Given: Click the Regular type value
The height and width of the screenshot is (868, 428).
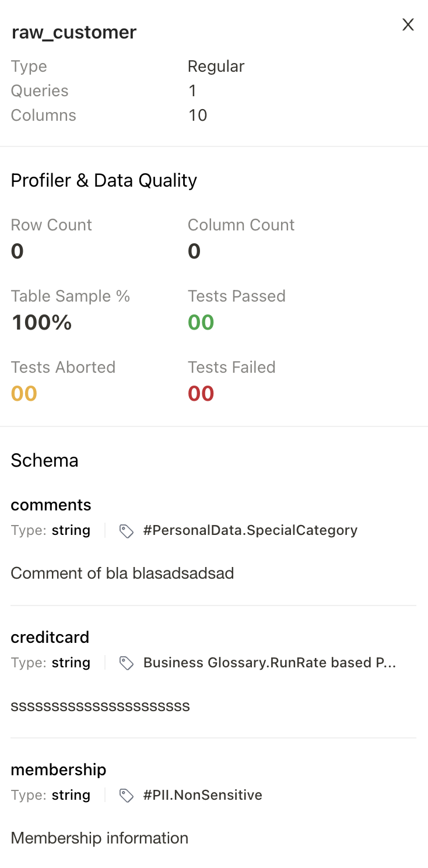Looking at the screenshot, I should tap(216, 66).
